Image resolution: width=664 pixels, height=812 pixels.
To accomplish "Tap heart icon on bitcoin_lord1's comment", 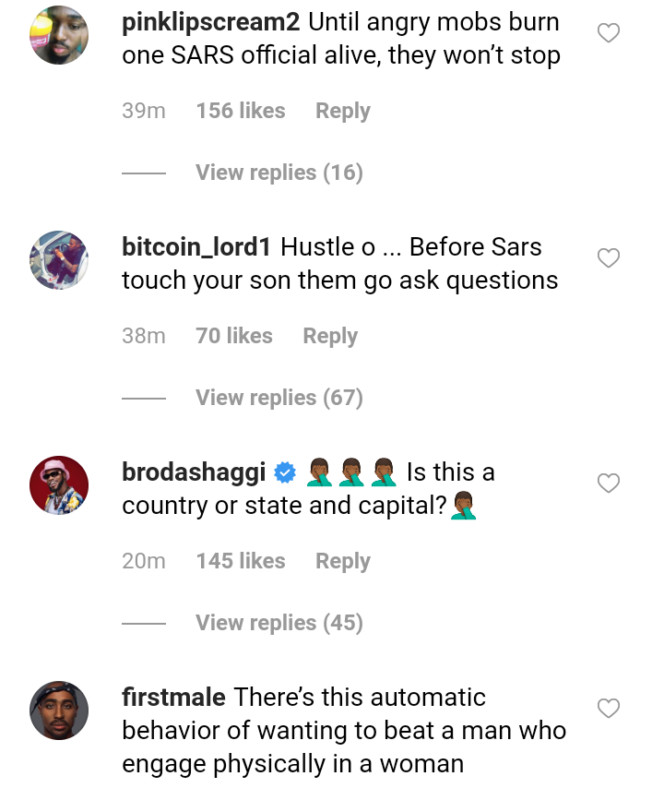I will pyautogui.click(x=608, y=259).
